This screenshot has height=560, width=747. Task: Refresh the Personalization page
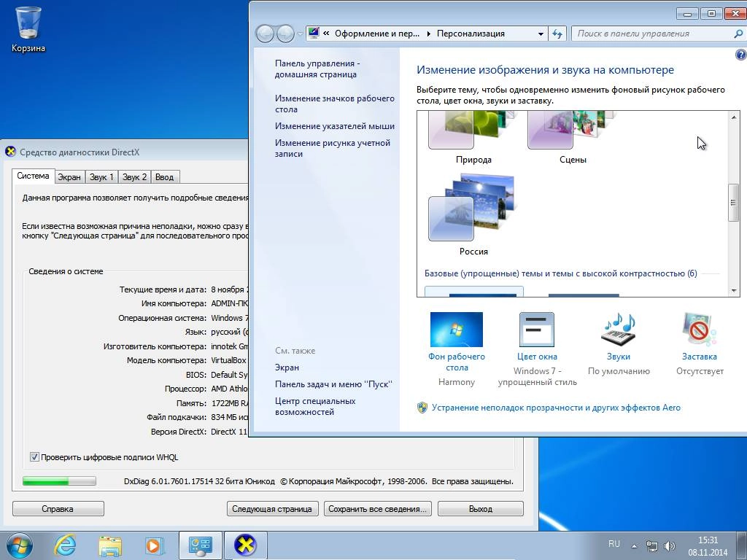tap(557, 34)
